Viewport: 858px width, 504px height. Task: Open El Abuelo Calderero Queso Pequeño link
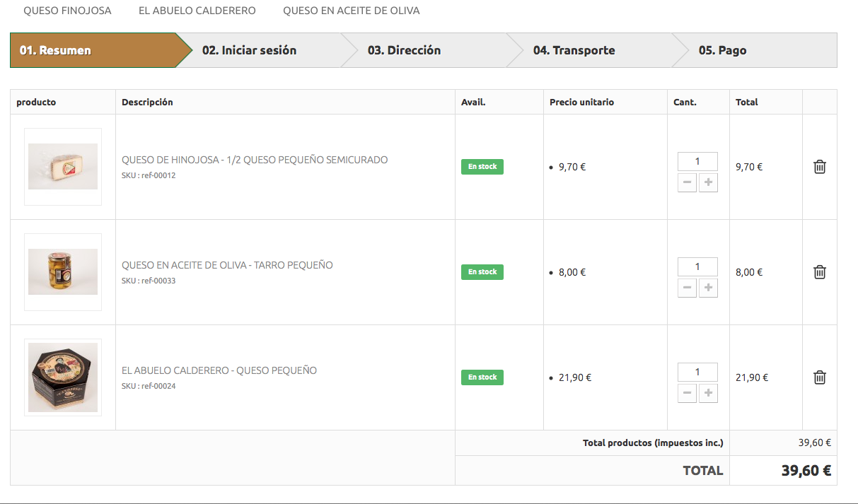click(x=219, y=370)
